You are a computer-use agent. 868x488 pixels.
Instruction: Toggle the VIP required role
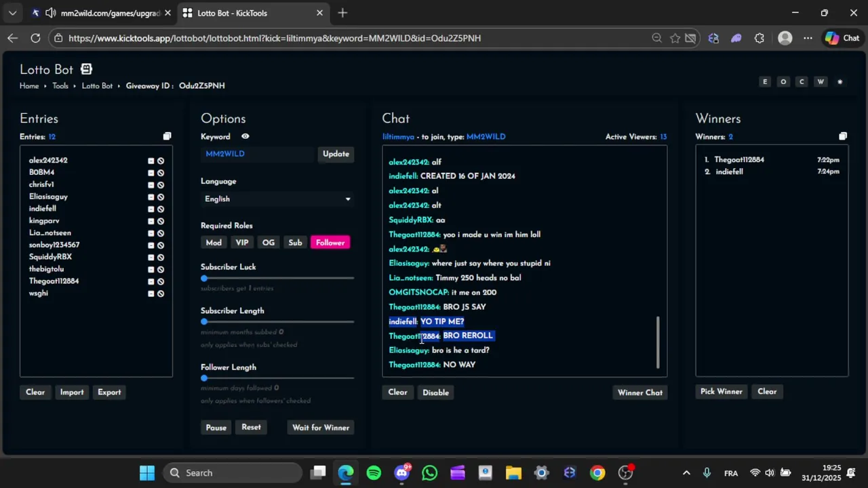pos(242,243)
